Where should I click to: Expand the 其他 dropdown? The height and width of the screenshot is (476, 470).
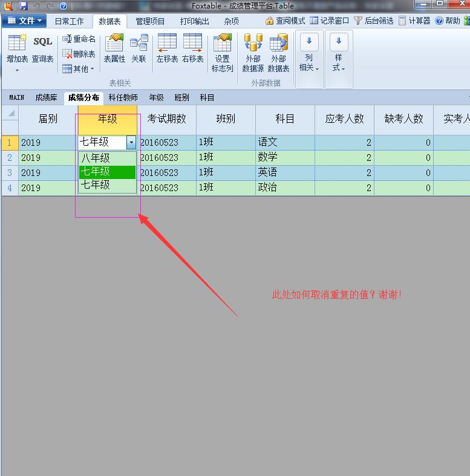click(x=79, y=69)
